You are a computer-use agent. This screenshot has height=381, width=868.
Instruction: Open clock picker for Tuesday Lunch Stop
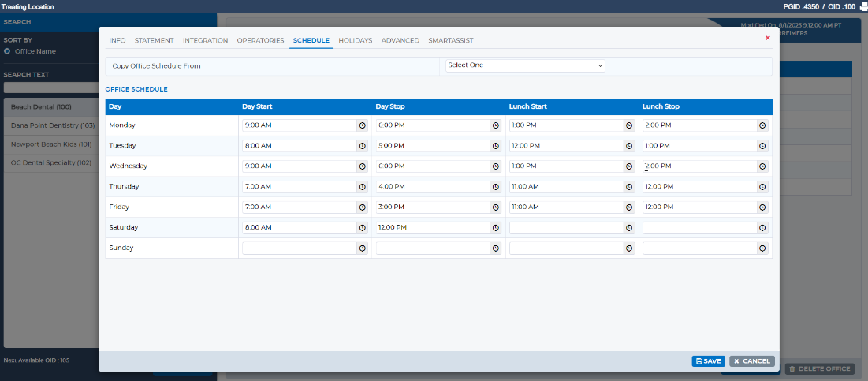tap(763, 146)
